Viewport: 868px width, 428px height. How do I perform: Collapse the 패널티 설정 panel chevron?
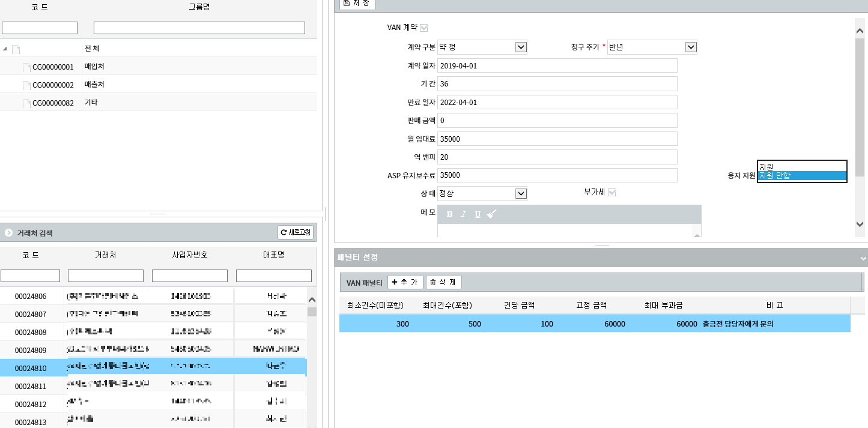pos(863,258)
